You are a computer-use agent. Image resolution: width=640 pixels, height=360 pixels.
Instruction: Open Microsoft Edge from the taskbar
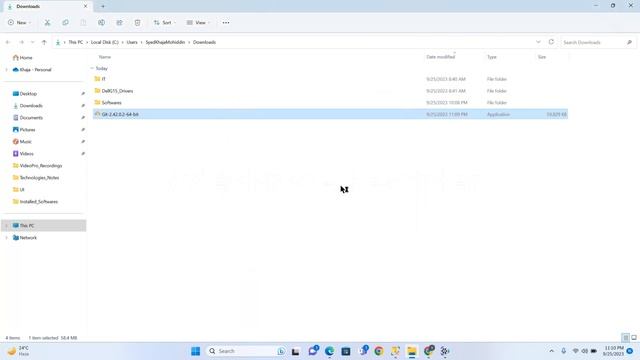[329, 351]
